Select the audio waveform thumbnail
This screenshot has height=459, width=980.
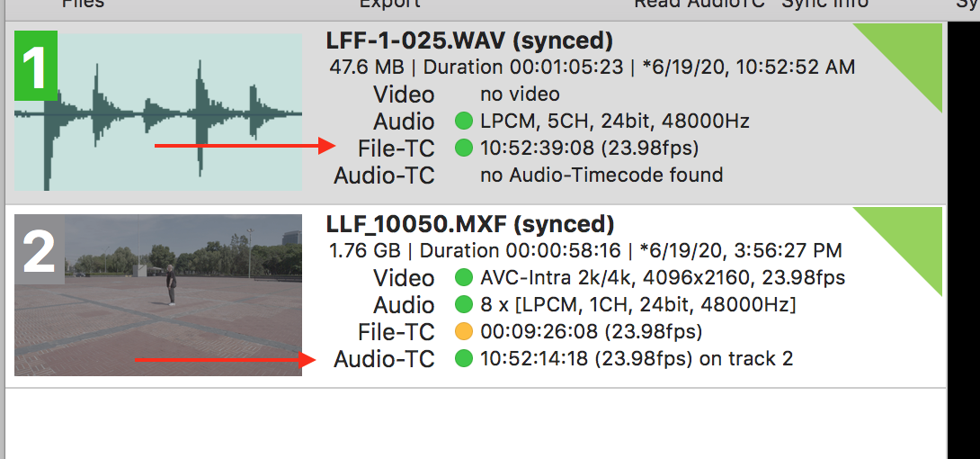(x=158, y=112)
